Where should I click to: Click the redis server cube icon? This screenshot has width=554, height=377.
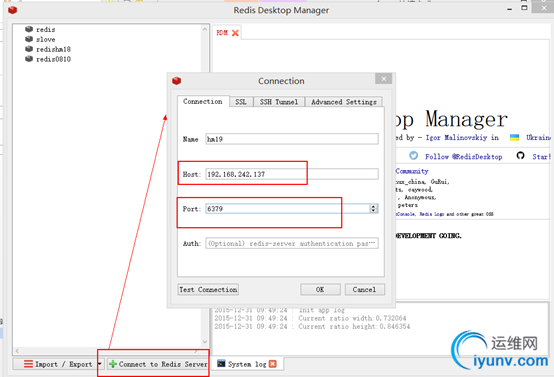pos(29,29)
